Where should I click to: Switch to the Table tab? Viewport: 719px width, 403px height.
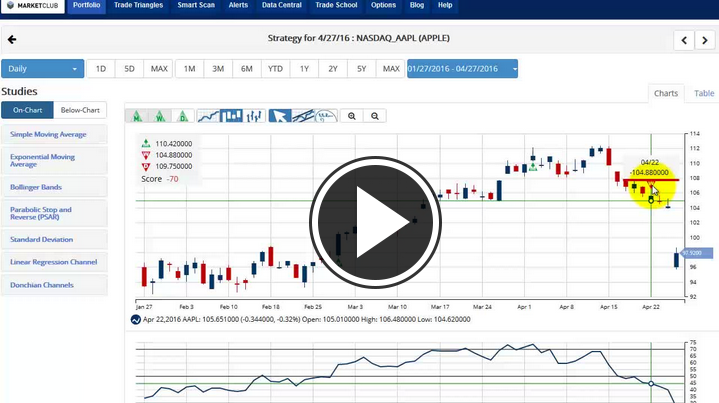[704, 93]
